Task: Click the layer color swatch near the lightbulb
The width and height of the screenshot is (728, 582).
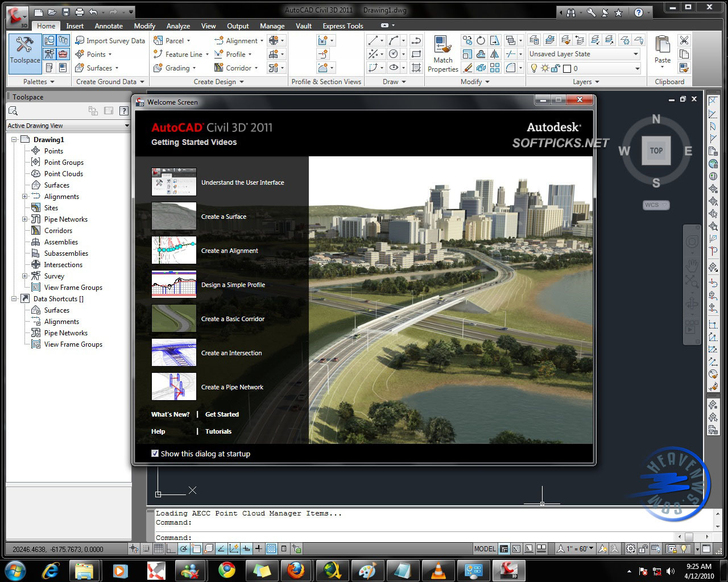Action: click(567, 68)
